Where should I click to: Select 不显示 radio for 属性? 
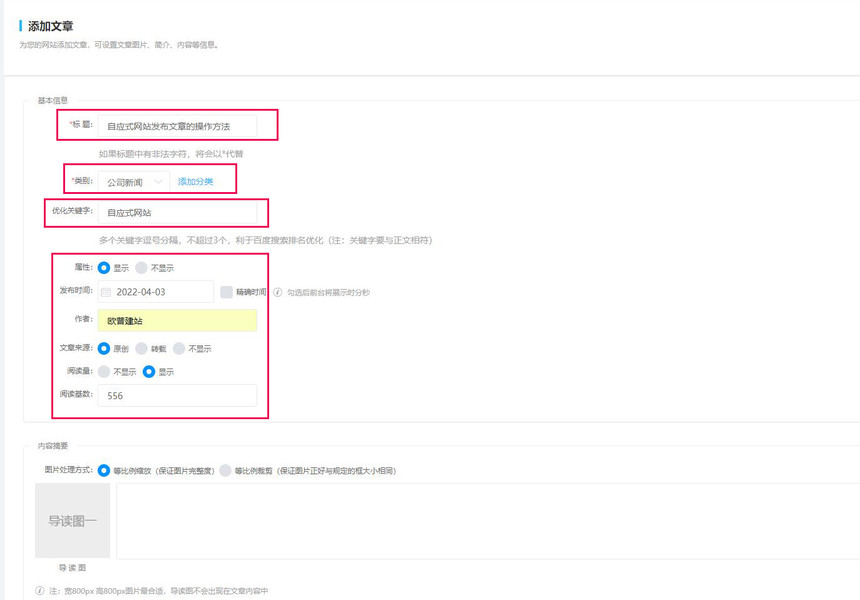coord(142,268)
